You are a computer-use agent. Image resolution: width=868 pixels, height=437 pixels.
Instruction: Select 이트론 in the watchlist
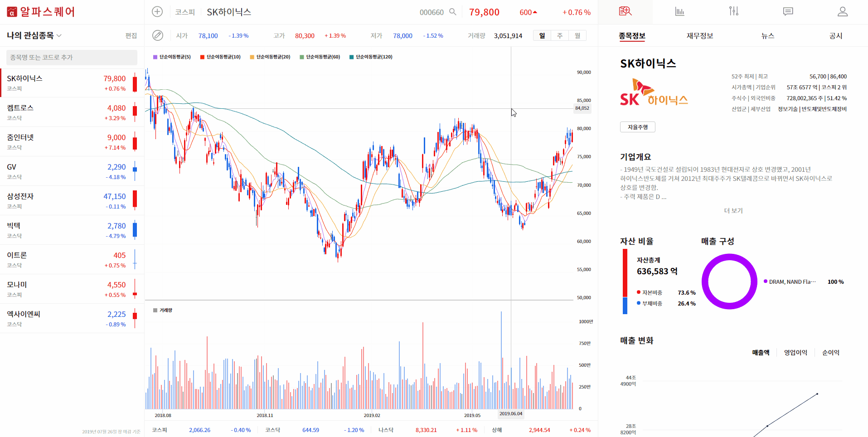coord(72,260)
